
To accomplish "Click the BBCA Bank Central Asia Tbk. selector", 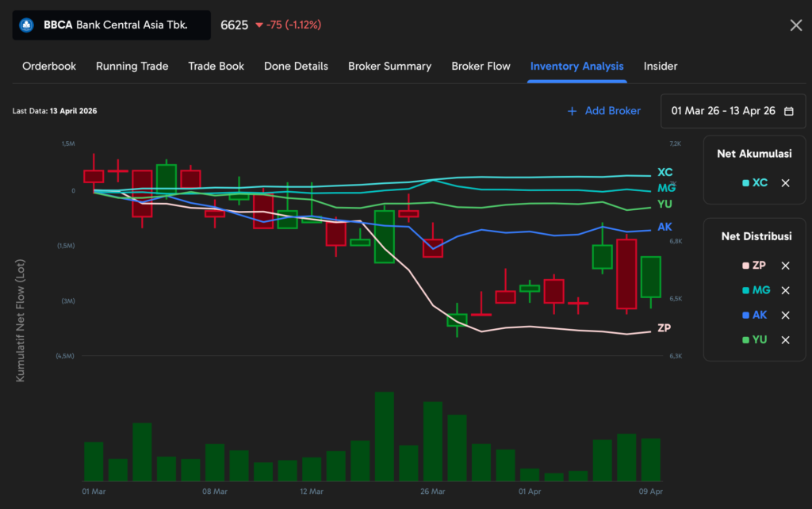I will tap(111, 25).
